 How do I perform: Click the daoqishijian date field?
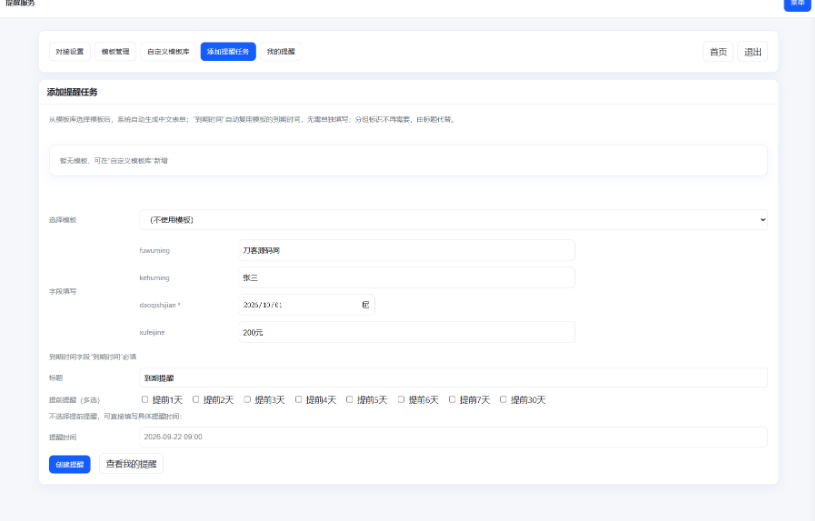point(307,305)
